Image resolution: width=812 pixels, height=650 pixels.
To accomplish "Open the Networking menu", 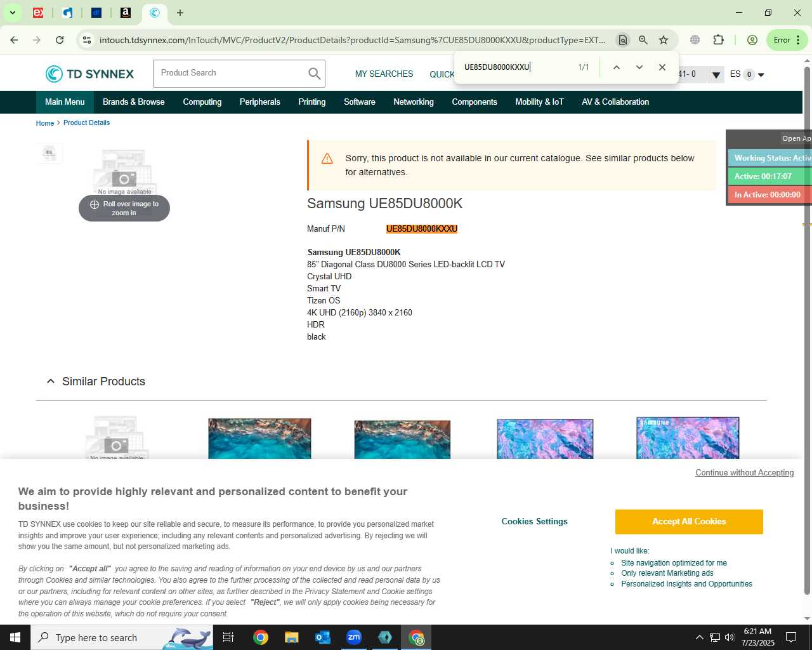I will coord(414,102).
